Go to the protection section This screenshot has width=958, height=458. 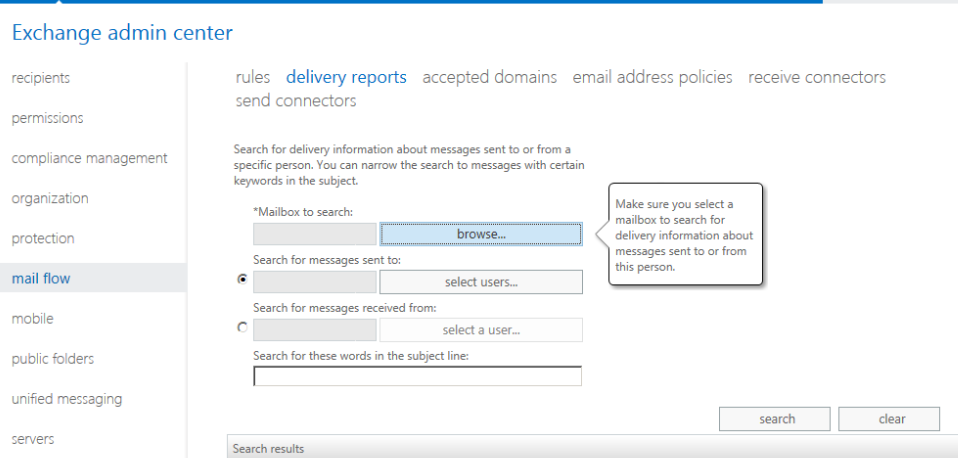point(43,238)
